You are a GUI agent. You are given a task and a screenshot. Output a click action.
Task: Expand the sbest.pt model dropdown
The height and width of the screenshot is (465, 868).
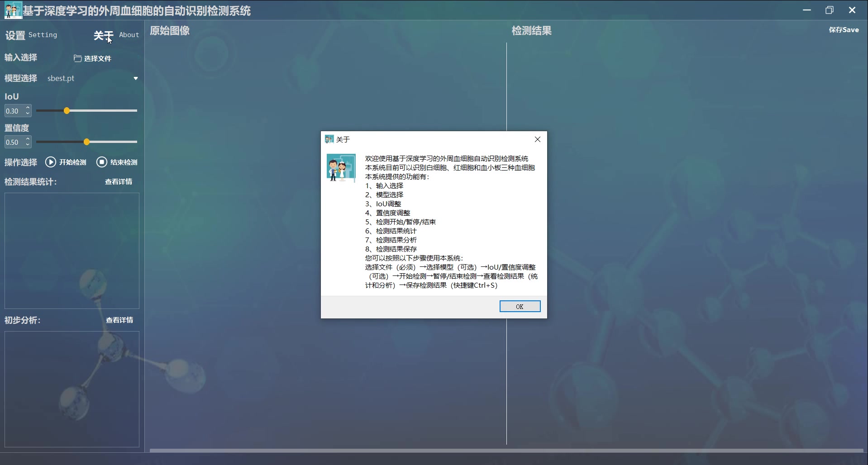pyautogui.click(x=135, y=78)
